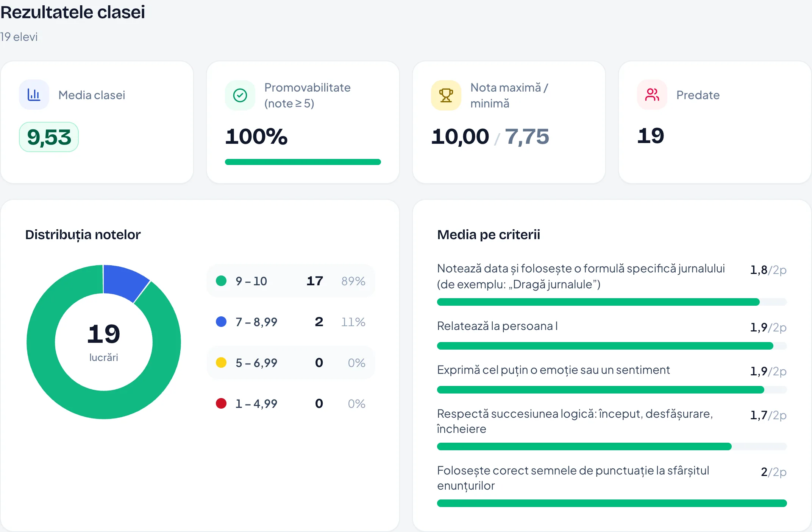Click the 'Folosește corect semnele de punctuație' text

[x=573, y=478]
